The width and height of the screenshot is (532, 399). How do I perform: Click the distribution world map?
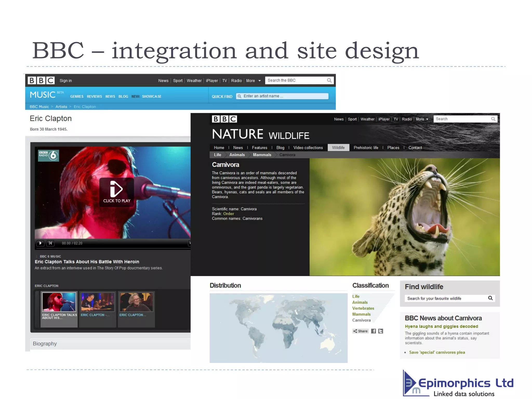pyautogui.click(x=278, y=328)
